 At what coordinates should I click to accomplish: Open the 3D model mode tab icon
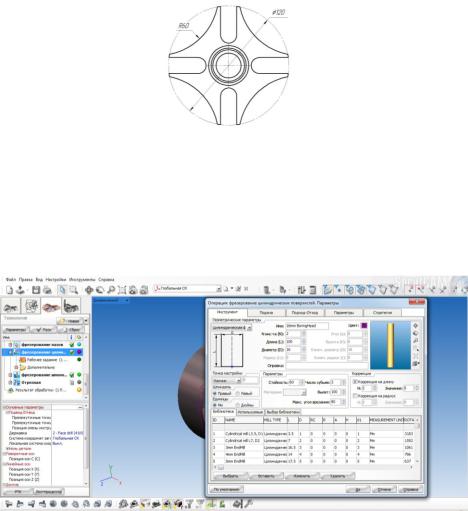(x=11, y=306)
